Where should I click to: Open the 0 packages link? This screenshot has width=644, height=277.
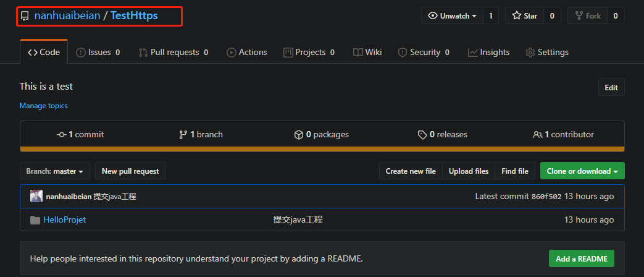(x=322, y=134)
